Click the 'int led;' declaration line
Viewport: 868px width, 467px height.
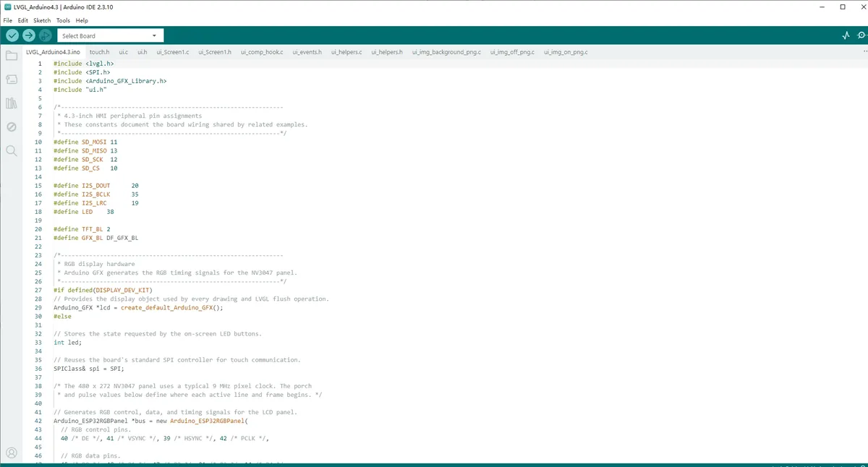67,342
